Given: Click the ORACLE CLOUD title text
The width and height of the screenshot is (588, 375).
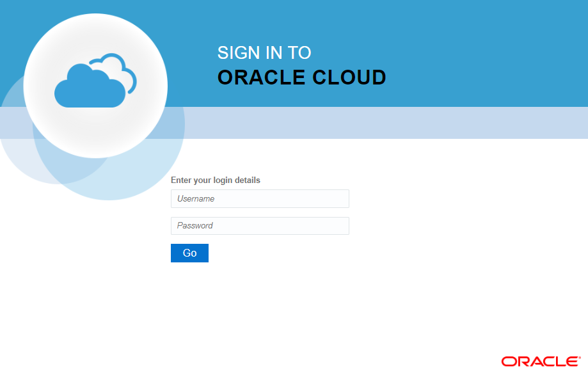Looking at the screenshot, I should point(301,77).
